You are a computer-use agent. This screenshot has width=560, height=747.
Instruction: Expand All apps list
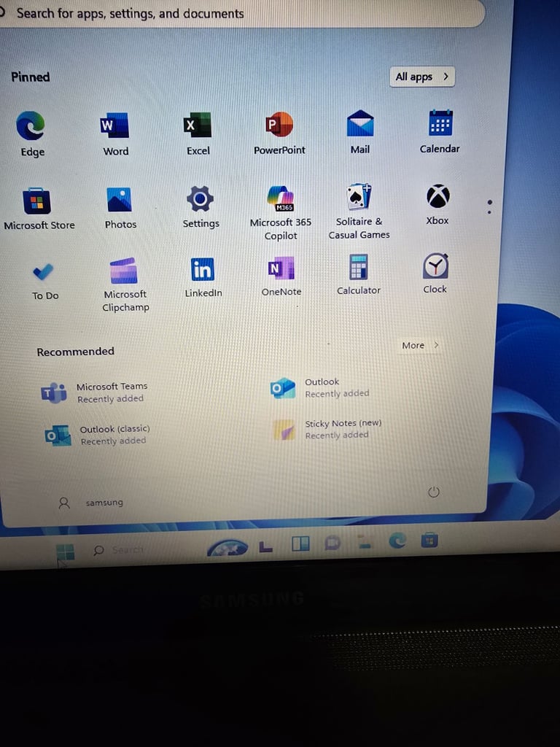tap(422, 77)
